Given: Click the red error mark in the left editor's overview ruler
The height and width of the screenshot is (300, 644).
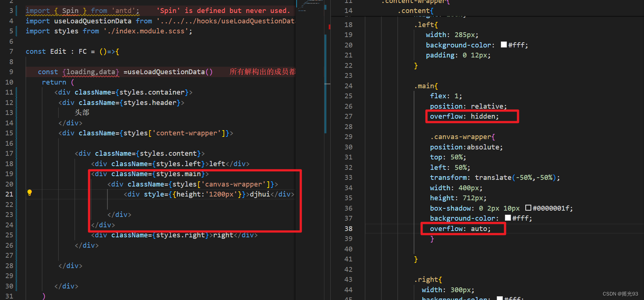Looking at the screenshot, I should (329, 27).
